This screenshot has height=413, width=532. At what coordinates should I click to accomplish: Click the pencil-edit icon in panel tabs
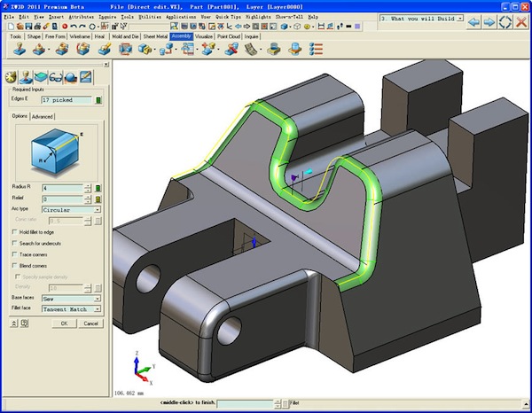pyautogui.click(x=85, y=77)
